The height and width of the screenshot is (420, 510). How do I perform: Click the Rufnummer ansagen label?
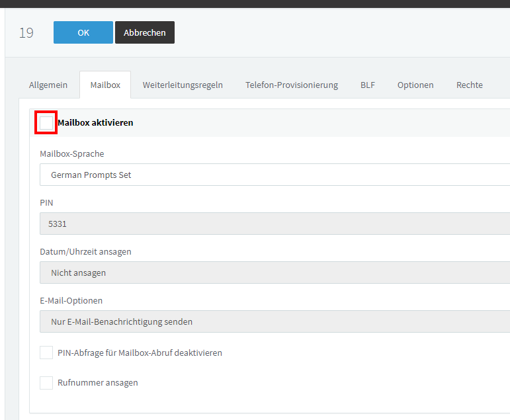(x=98, y=382)
